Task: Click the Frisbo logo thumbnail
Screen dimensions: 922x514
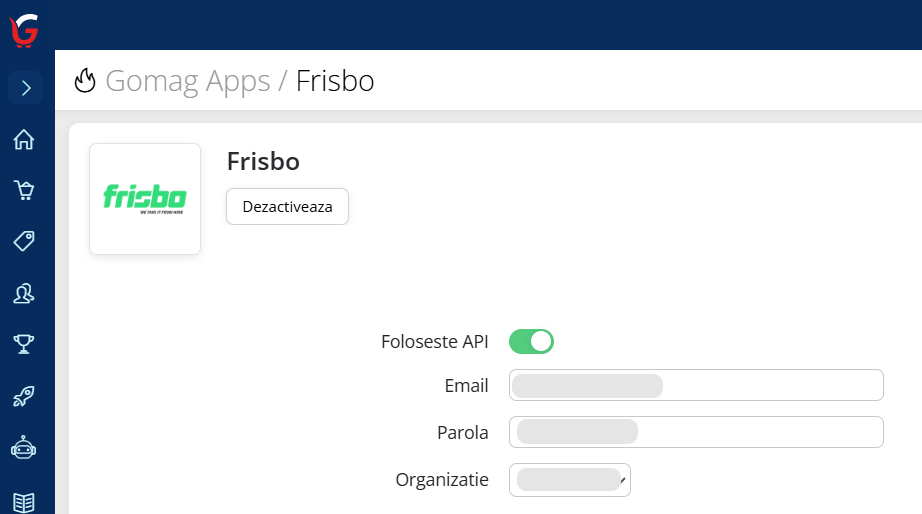Action: point(145,199)
